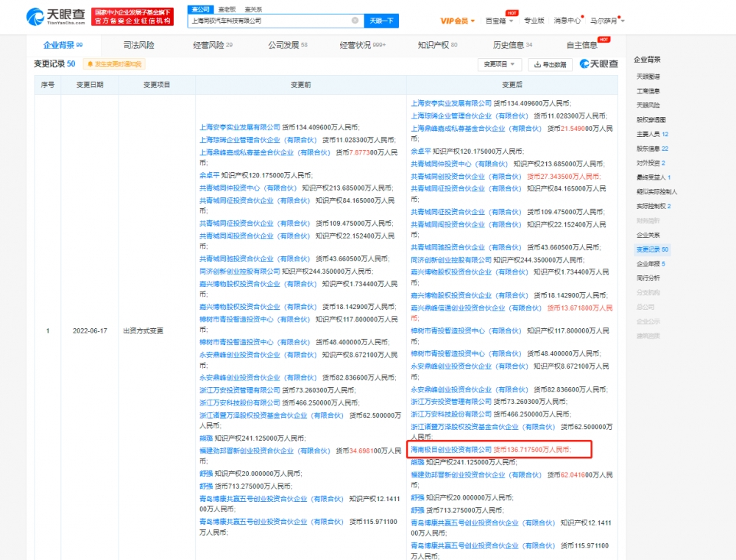This screenshot has width=736, height=560.
Task: Open 股东信息 22 in the sidebar
Action: click(x=652, y=149)
